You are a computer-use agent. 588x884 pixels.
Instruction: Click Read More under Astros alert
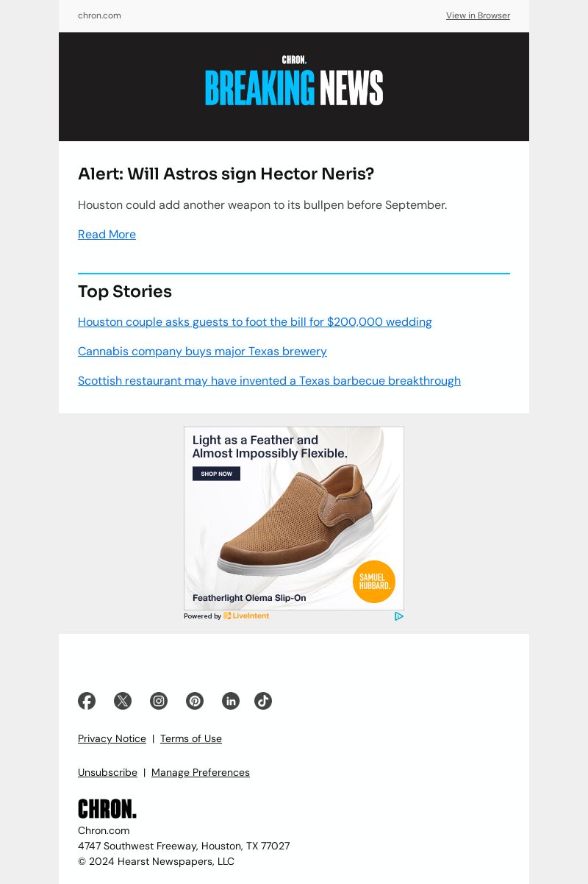(x=107, y=234)
